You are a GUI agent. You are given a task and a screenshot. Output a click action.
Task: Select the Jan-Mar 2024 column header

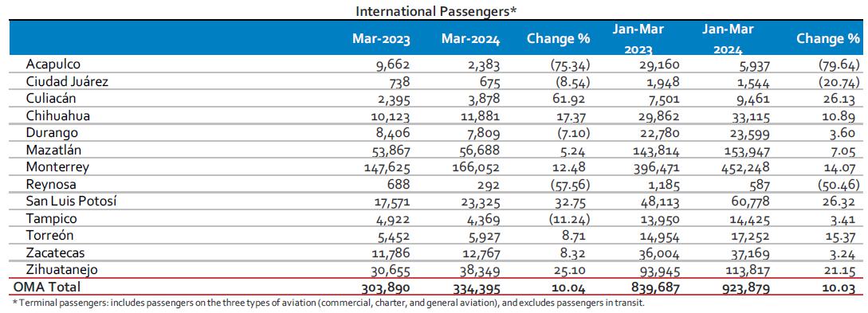(728, 39)
